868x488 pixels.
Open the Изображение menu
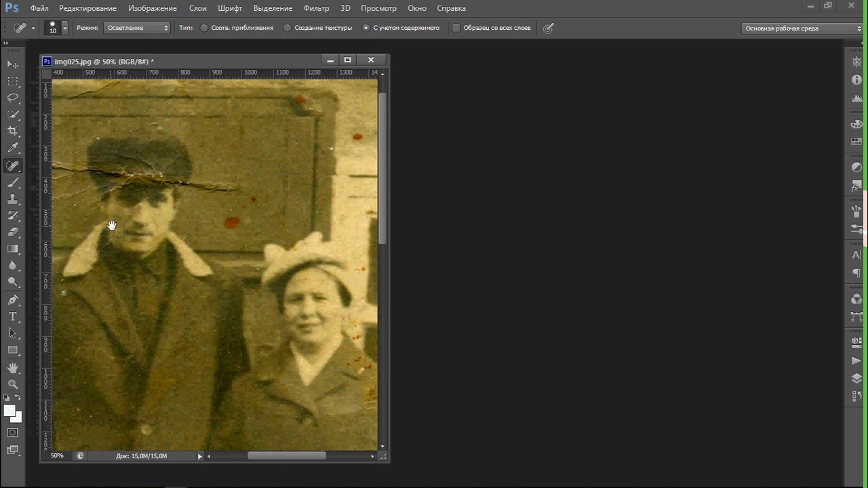click(x=153, y=8)
